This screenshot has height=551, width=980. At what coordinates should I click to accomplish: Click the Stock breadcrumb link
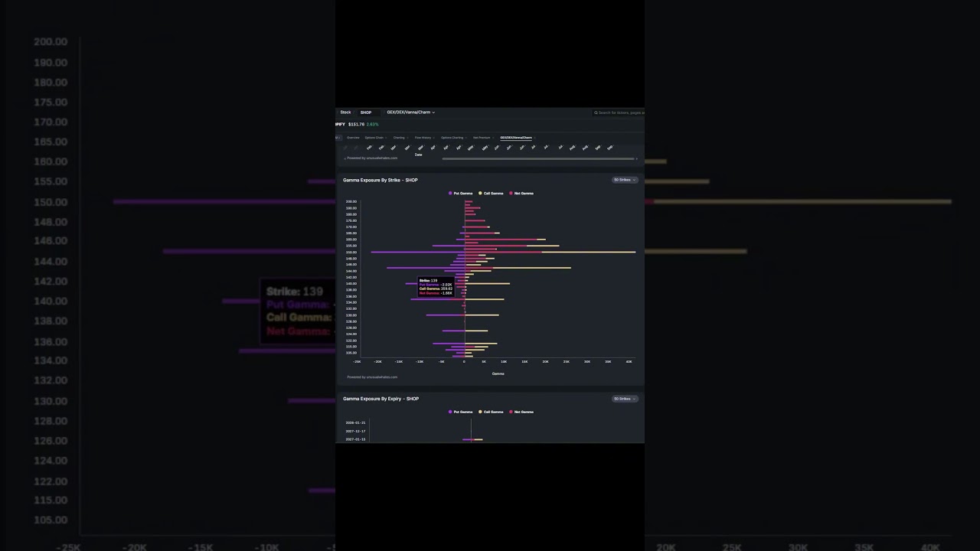pos(345,112)
